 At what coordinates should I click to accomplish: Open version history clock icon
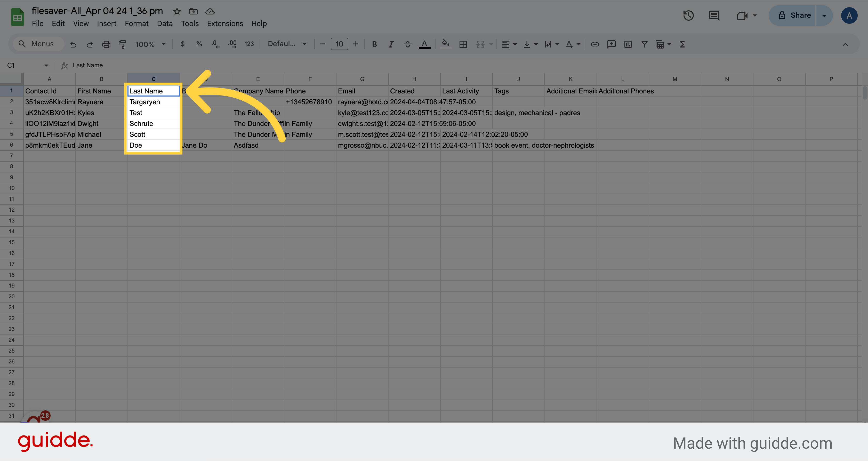[x=688, y=15]
